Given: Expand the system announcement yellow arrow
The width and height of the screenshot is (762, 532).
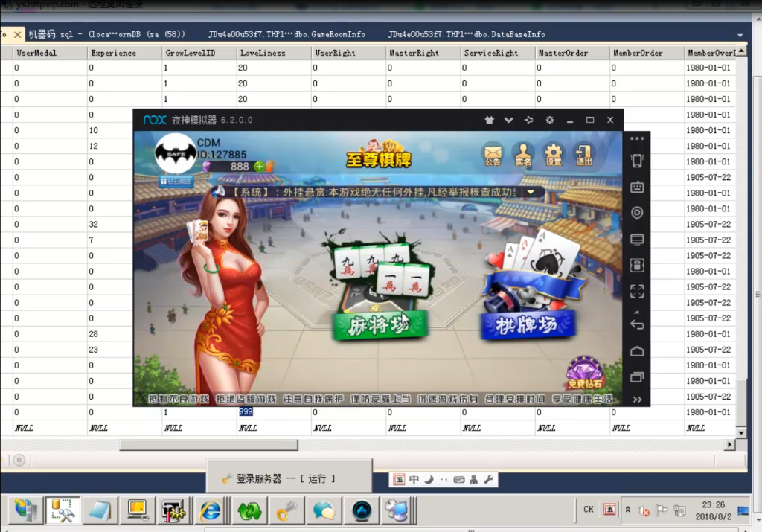Looking at the screenshot, I should [531, 192].
